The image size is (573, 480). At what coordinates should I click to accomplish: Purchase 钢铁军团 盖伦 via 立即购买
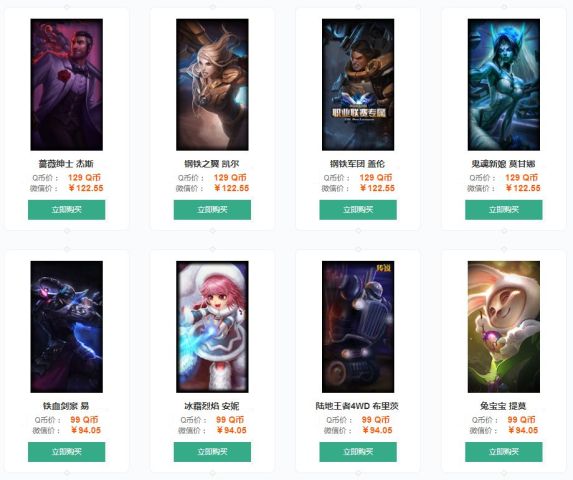358,210
